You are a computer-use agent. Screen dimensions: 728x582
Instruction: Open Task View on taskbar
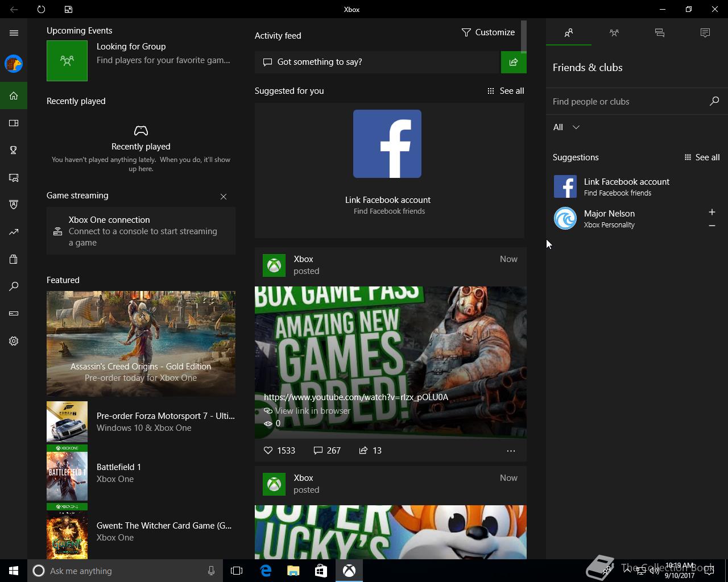tap(237, 571)
